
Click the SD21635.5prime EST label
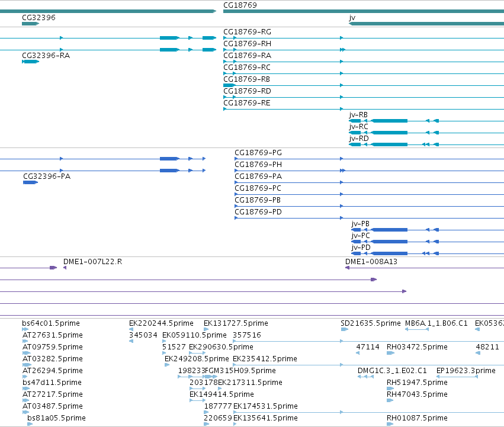(371, 323)
